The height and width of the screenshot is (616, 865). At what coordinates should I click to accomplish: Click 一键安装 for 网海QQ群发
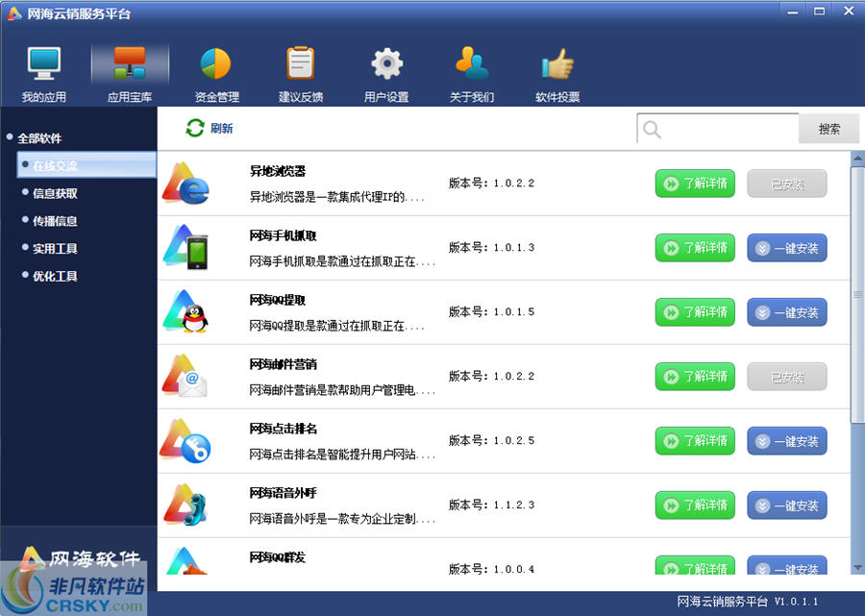pyautogui.click(x=787, y=565)
